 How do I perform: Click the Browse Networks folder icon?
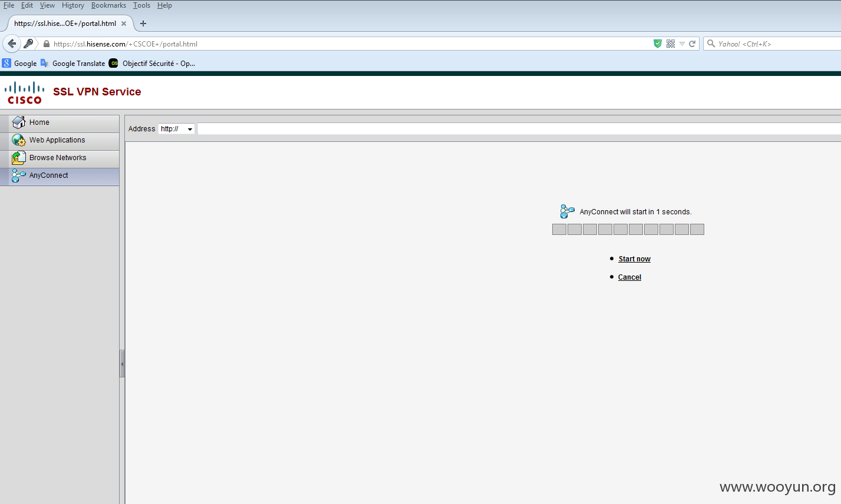pos(19,158)
